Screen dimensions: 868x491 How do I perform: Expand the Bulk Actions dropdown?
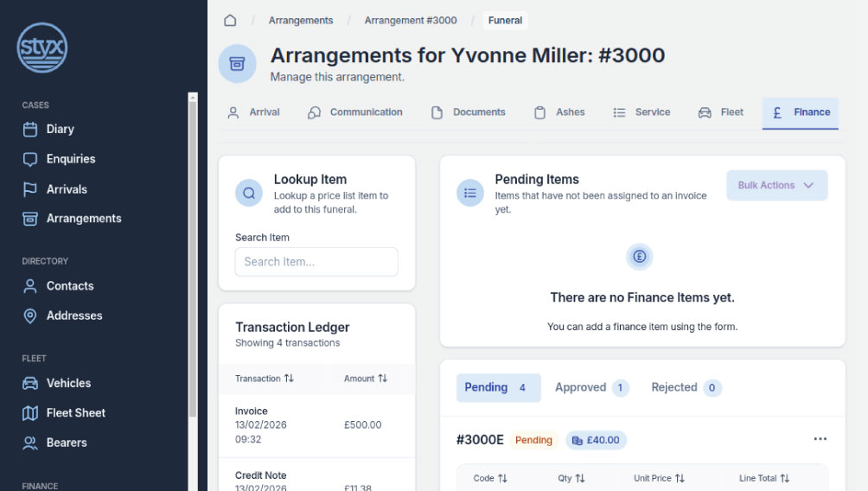[776, 185]
